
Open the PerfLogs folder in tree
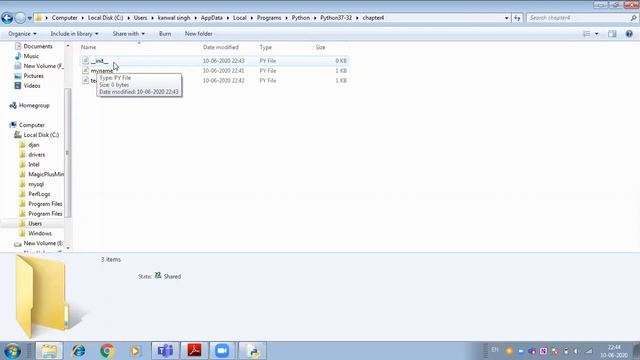(x=39, y=194)
